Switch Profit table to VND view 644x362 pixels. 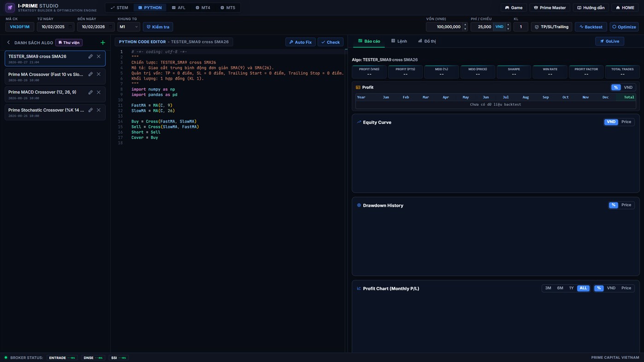click(x=628, y=87)
